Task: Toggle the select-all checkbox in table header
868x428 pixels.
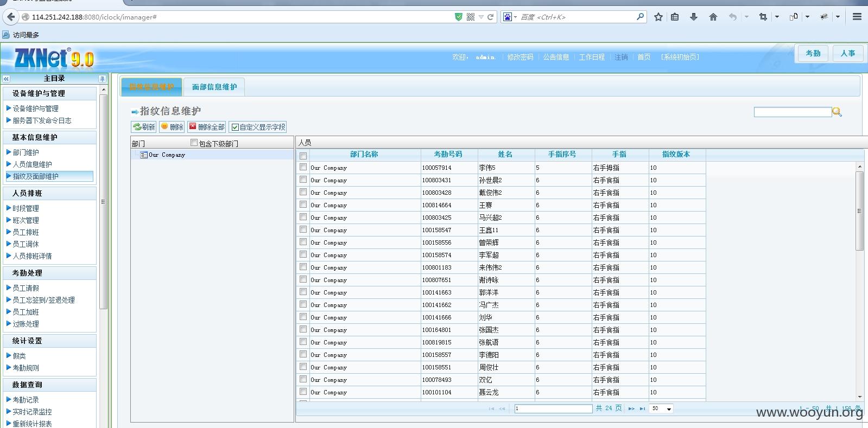Action: [x=303, y=156]
